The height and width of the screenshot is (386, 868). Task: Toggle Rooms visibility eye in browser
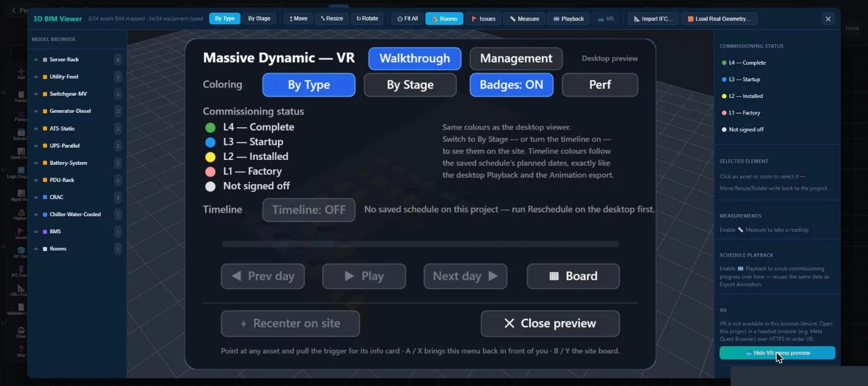coord(36,249)
